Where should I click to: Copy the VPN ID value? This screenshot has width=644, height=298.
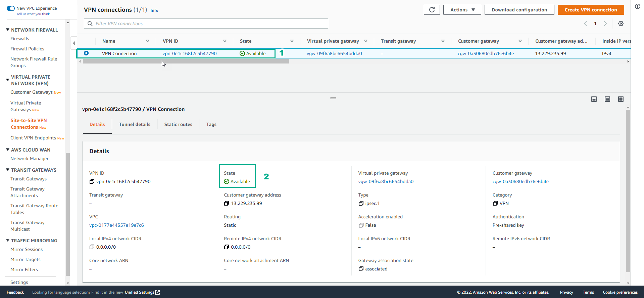(92, 181)
